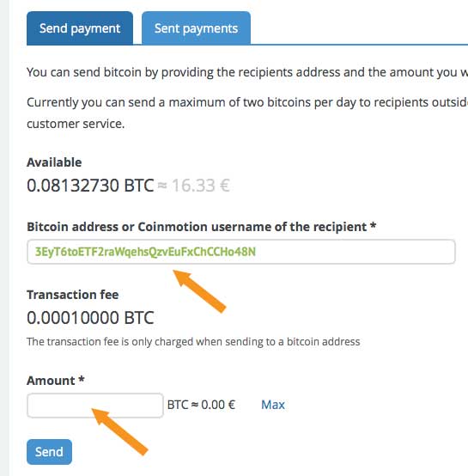The height and width of the screenshot is (476, 468).
Task: Click the note about fee charged to bitcoin address
Action: coord(193,341)
